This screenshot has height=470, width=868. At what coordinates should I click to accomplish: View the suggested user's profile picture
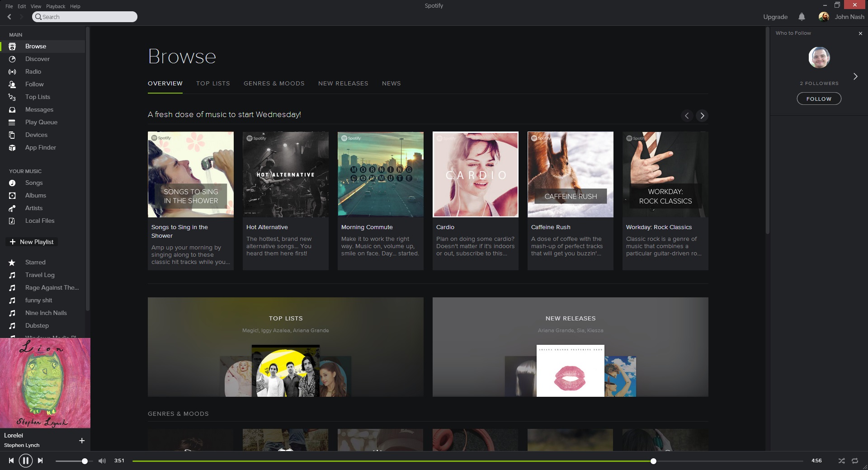(x=819, y=57)
